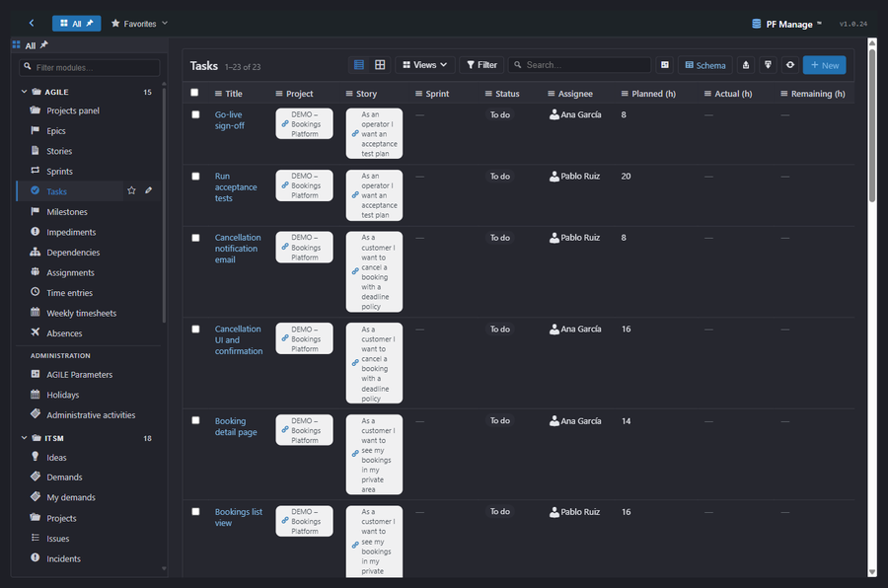Click the Filter button

tap(481, 65)
